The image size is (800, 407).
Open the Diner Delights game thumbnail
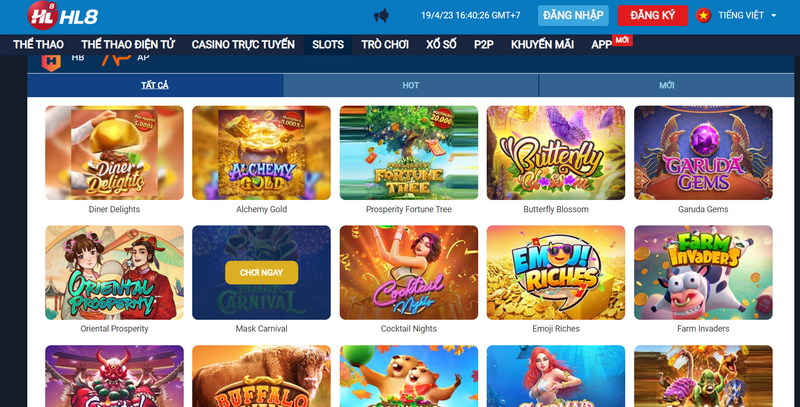pyautogui.click(x=114, y=152)
